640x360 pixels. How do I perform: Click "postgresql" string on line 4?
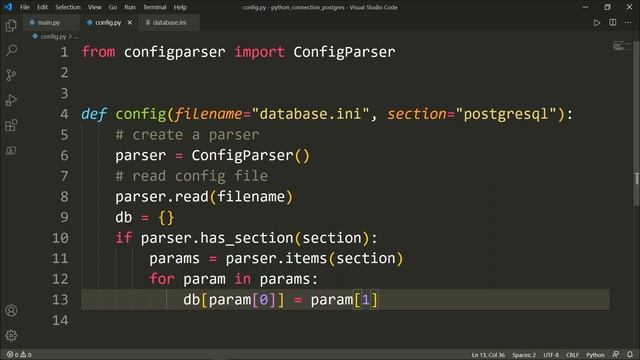pos(506,114)
